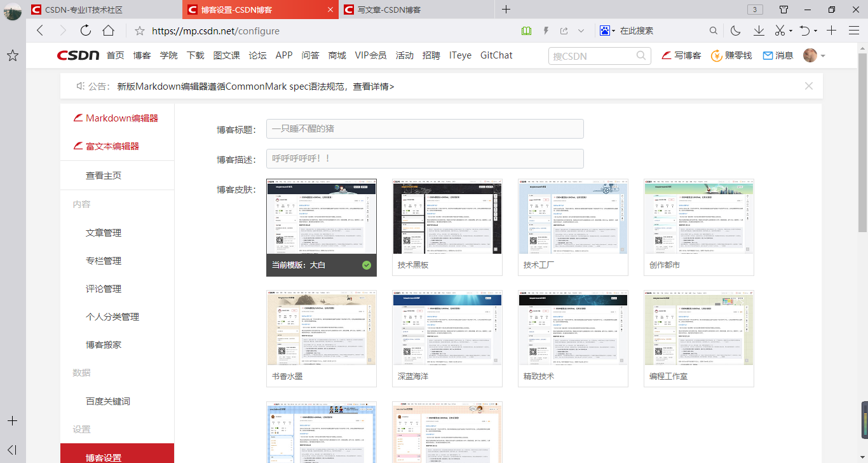
Task: Open 学院 in CSDN navigation
Action: (169, 55)
